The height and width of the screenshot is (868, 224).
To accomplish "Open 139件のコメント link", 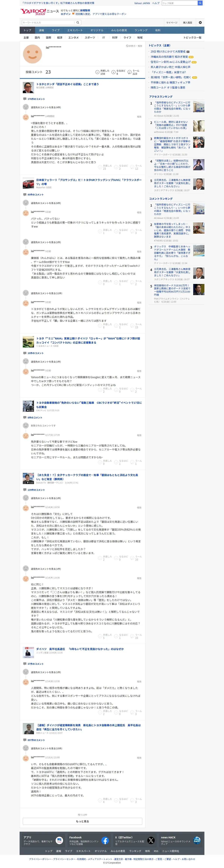I will pos(36,490).
